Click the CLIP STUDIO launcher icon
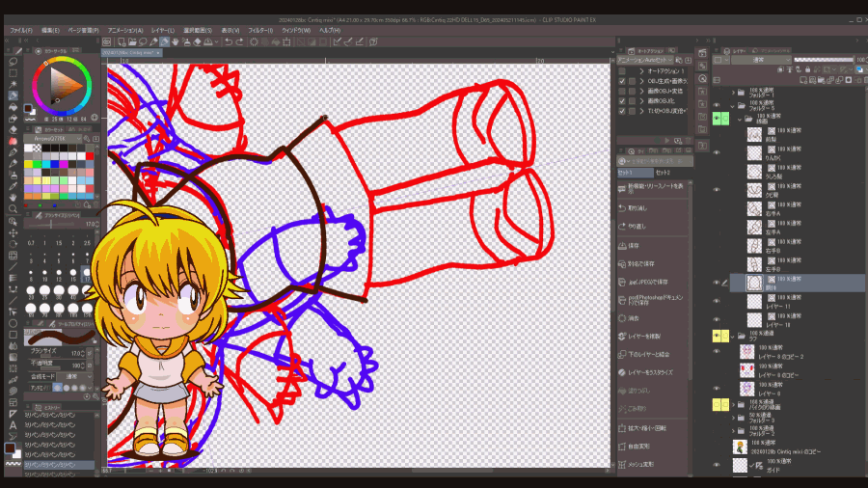 tap(107, 42)
